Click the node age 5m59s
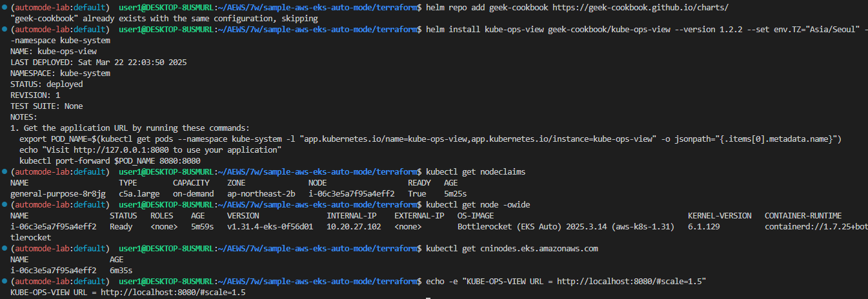Image resolution: width=868 pixels, height=299 pixels. tap(203, 227)
